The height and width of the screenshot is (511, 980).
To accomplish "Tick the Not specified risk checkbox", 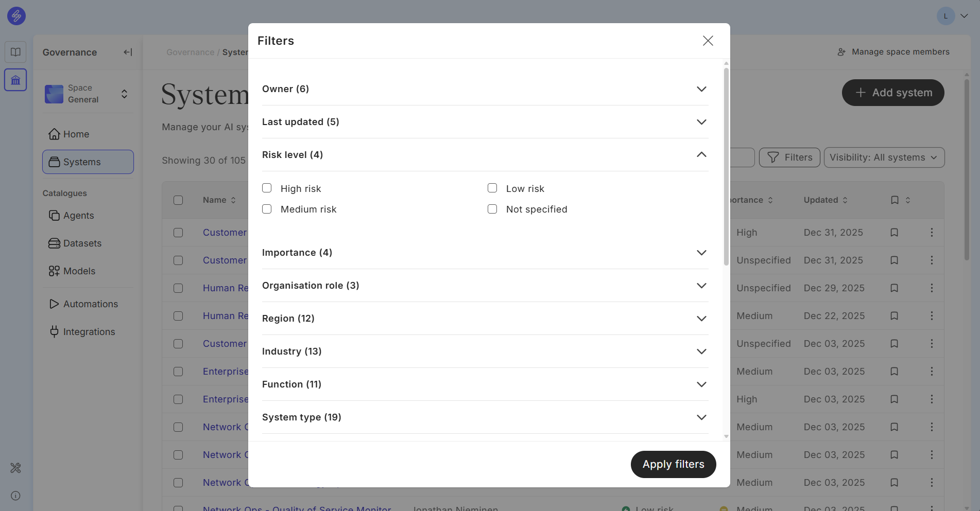I will click(x=492, y=209).
